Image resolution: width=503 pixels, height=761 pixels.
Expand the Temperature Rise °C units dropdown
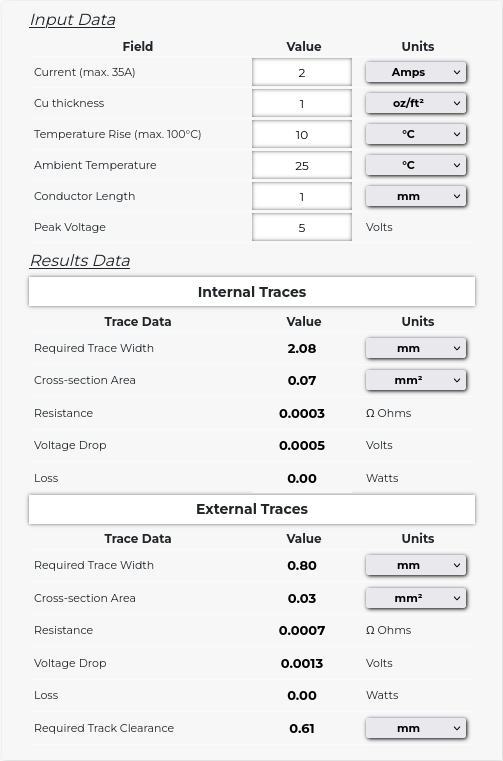[416, 134]
